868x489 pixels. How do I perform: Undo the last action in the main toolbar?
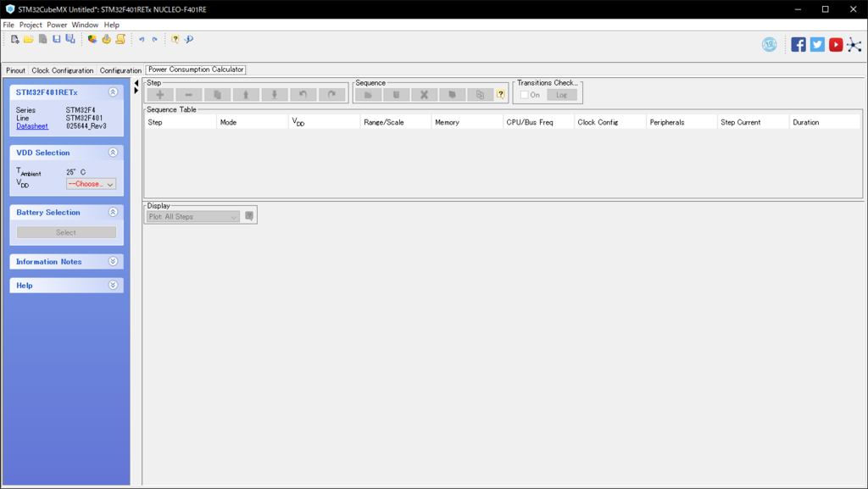pos(142,39)
